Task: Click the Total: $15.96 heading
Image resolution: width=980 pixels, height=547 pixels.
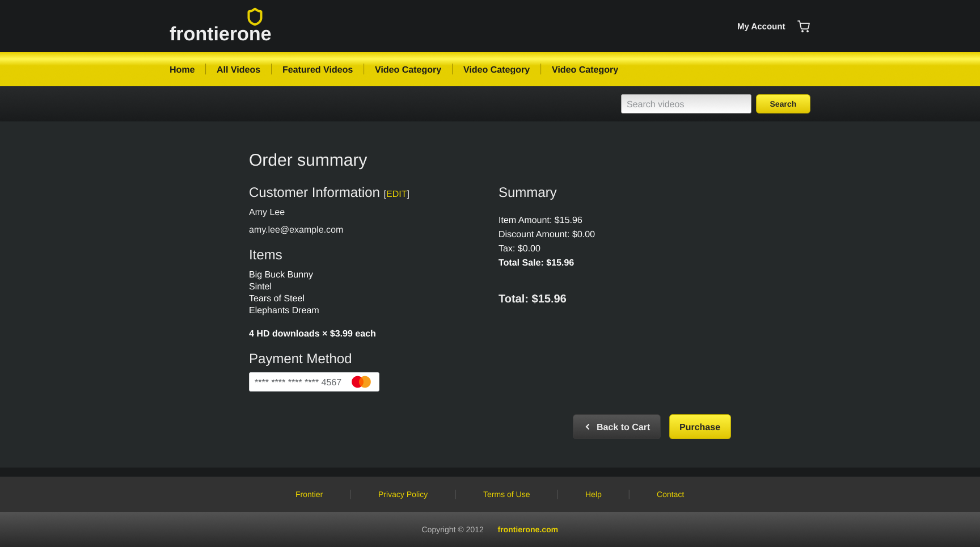Action: click(533, 299)
